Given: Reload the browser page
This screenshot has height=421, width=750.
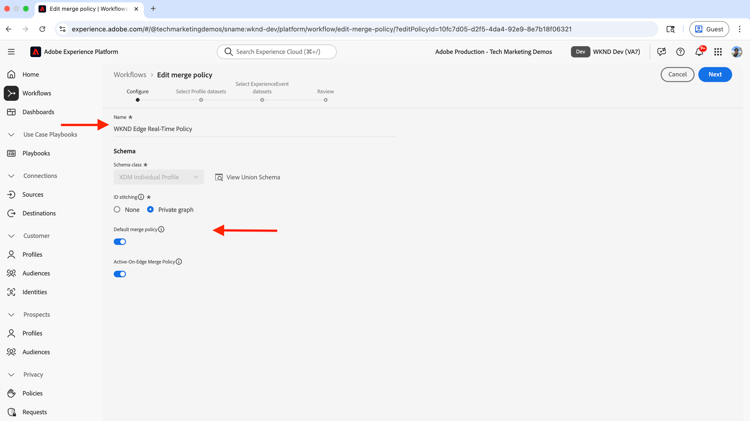Looking at the screenshot, I should click(42, 29).
